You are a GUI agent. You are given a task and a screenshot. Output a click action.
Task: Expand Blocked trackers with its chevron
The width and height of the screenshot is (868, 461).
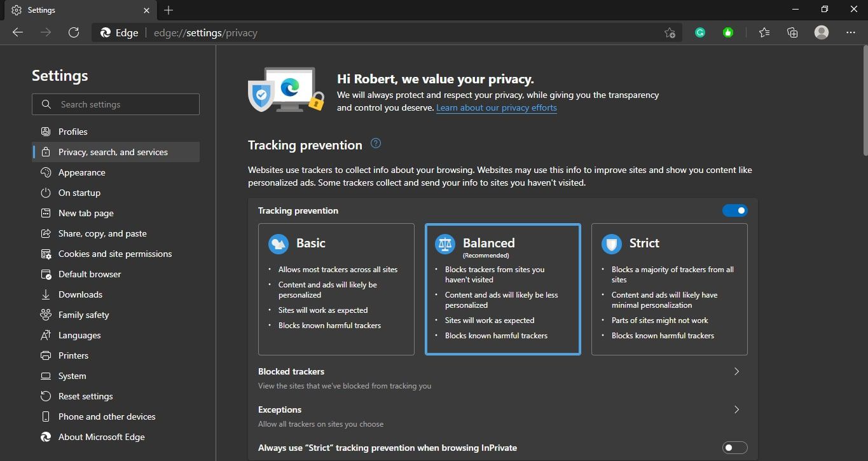[736, 371]
